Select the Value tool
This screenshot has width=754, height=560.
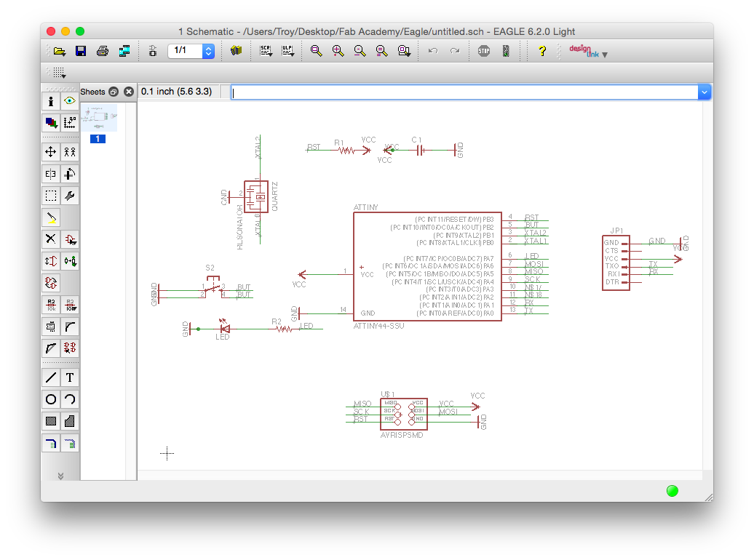70,305
